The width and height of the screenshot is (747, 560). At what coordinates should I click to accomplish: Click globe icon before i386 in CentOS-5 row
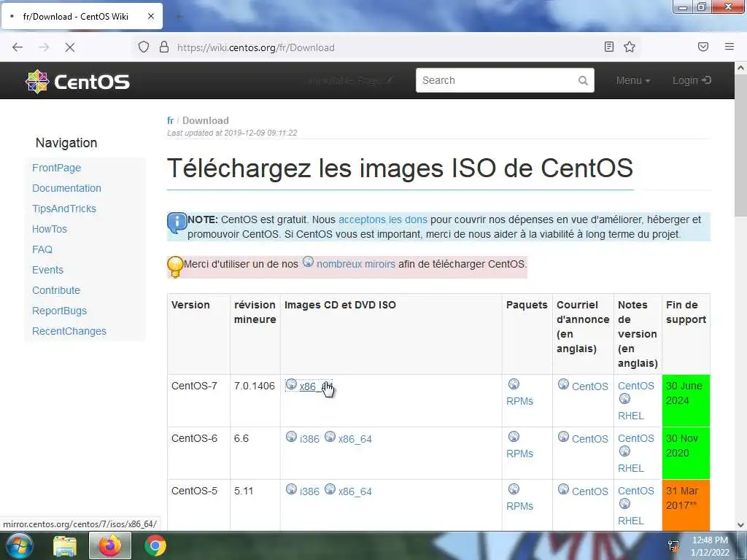291,489
